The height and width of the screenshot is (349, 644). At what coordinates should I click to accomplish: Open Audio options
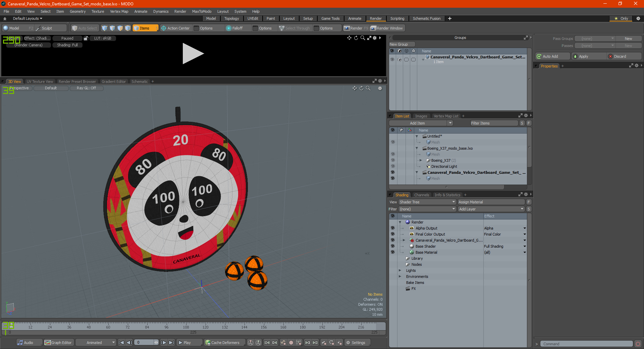tap(29, 343)
